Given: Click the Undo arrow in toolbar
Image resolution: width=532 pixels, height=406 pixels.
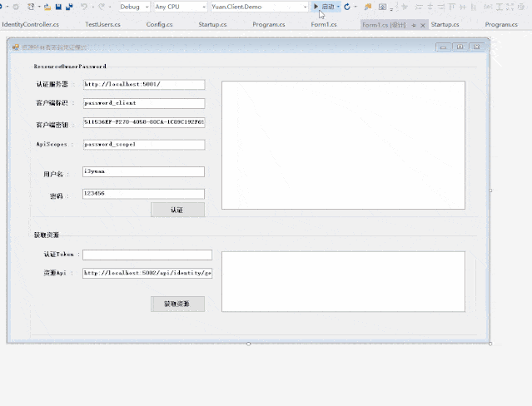Looking at the screenshot, I should (84, 7).
